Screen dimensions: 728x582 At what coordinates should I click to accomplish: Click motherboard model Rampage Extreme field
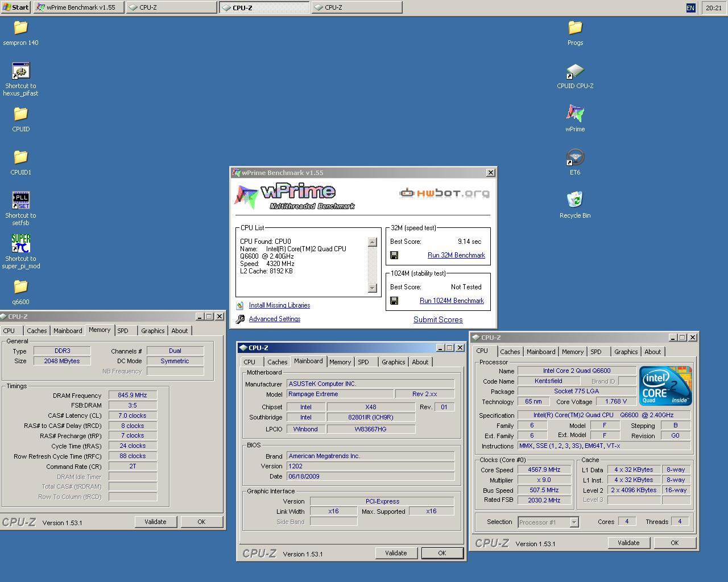point(340,394)
